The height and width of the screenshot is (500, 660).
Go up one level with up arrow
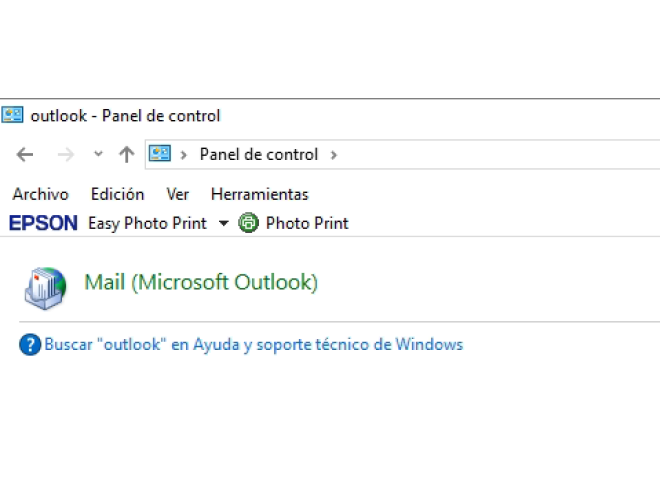pos(126,154)
